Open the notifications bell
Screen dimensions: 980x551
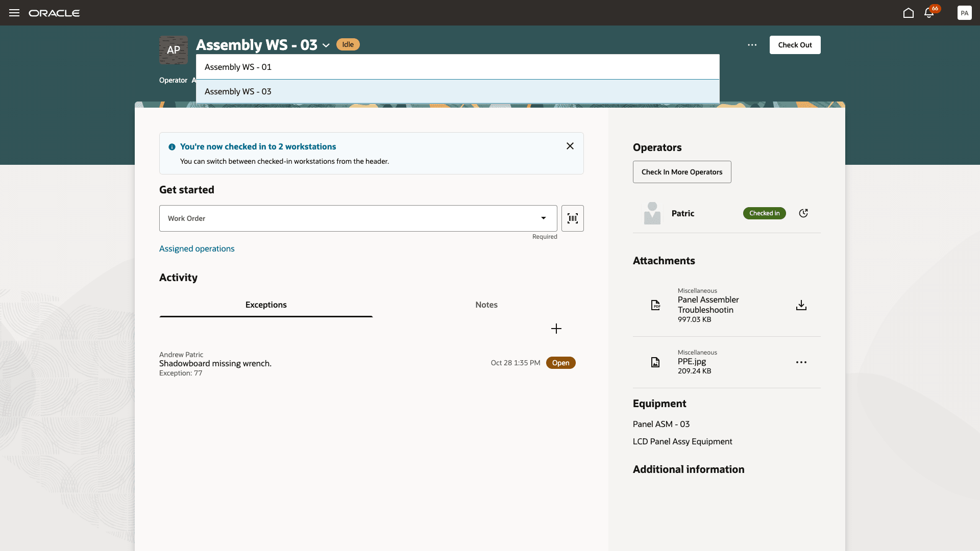(x=929, y=13)
